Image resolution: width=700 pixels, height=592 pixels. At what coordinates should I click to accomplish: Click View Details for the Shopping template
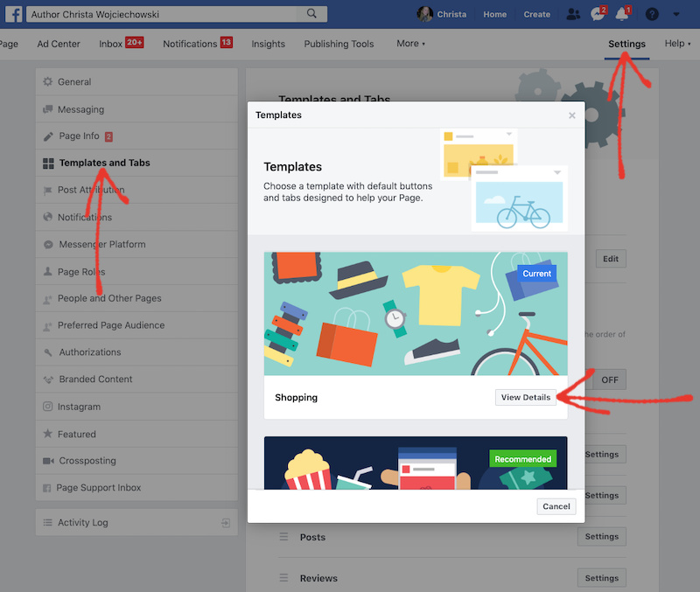coord(526,397)
